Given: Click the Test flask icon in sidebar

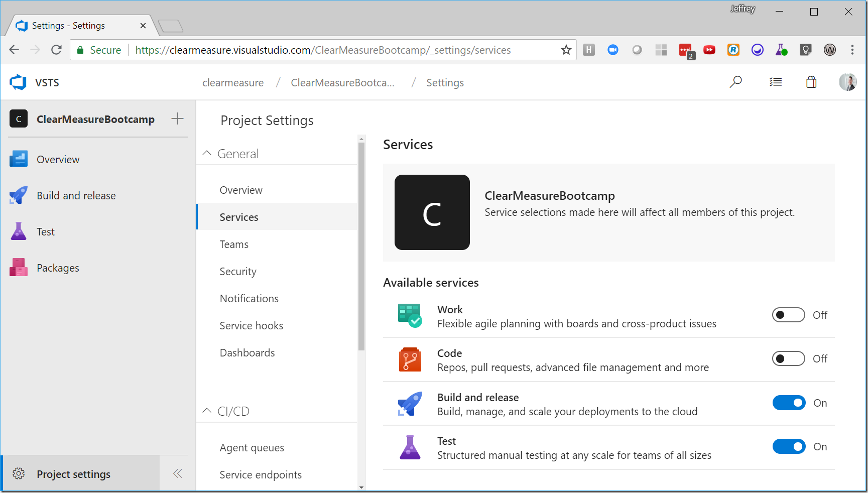Looking at the screenshot, I should click(19, 231).
